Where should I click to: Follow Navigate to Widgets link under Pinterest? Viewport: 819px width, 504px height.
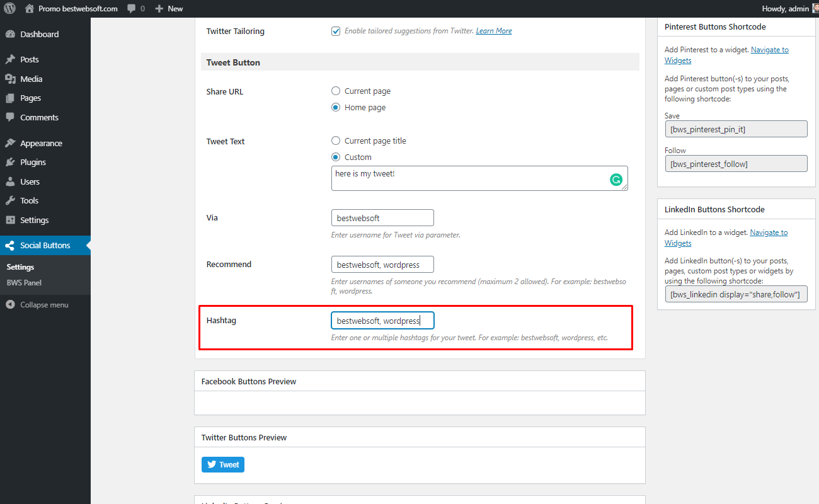click(x=726, y=55)
